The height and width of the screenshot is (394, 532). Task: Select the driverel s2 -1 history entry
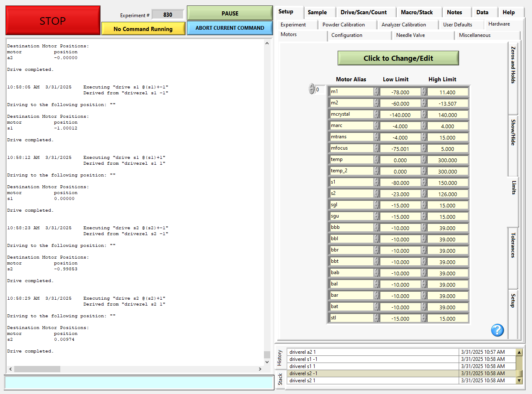click(x=373, y=373)
